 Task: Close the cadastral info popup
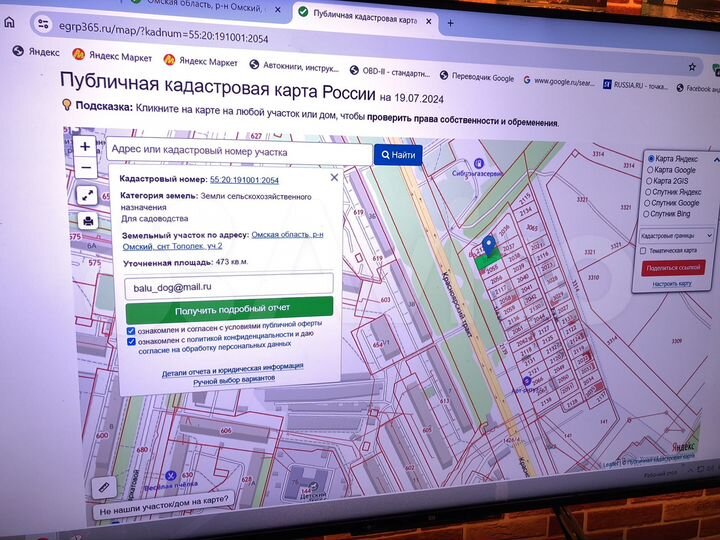point(334,177)
